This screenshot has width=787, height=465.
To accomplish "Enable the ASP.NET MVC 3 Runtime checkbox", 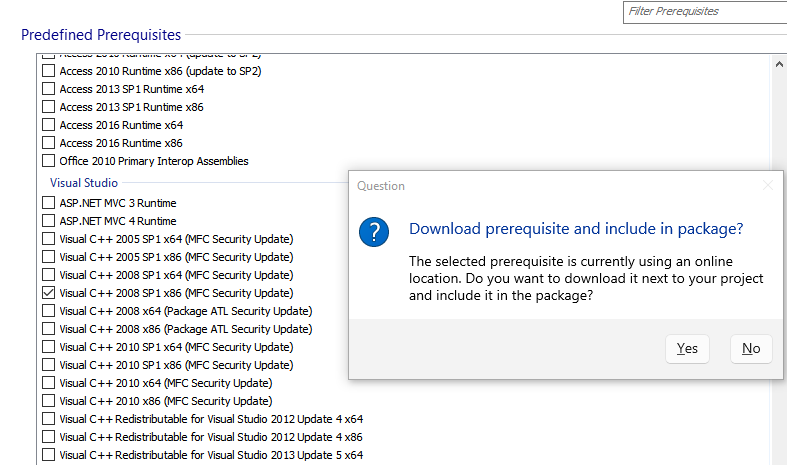I will pyautogui.click(x=49, y=203).
